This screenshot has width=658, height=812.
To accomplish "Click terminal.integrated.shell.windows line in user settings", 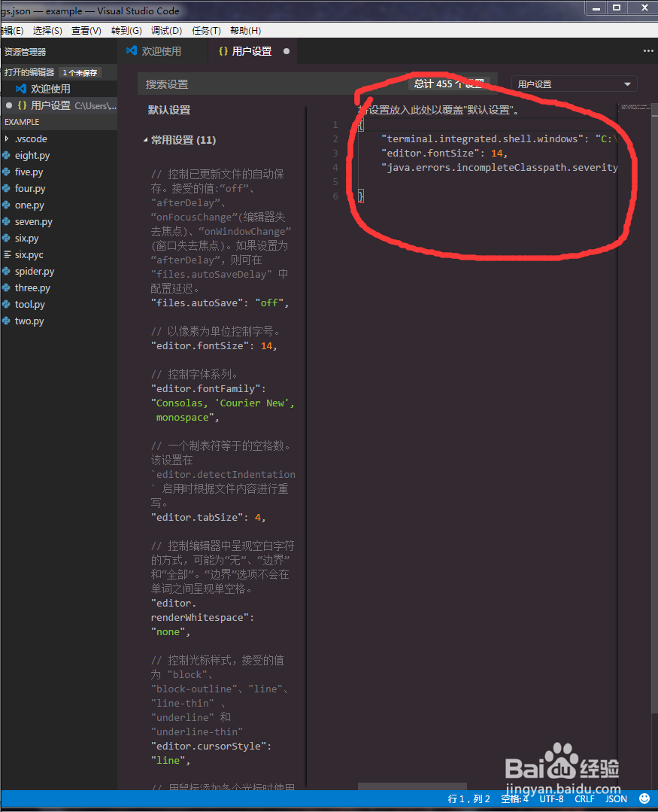I will point(499,138).
